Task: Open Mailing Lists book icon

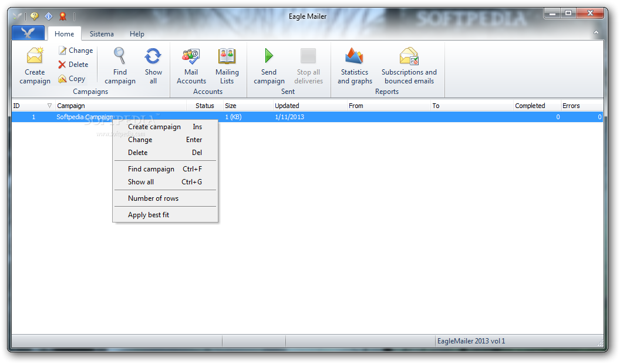Action: tap(227, 56)
